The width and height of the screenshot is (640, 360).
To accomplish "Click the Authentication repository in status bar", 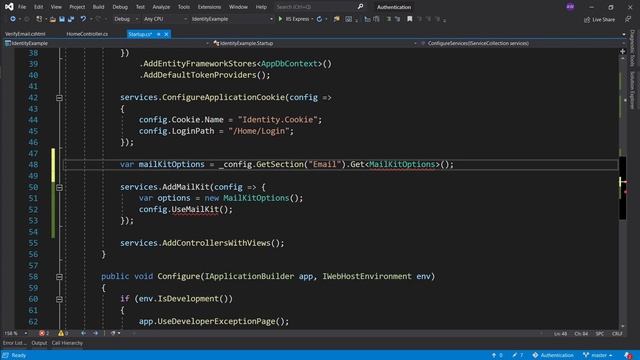I will click(553, 356).
